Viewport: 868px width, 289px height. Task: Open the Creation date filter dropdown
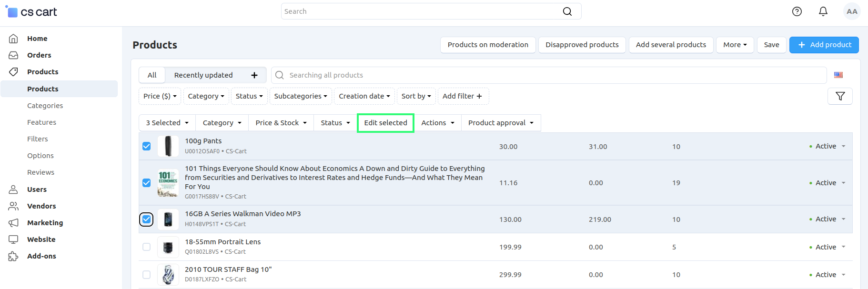point(364,96)
